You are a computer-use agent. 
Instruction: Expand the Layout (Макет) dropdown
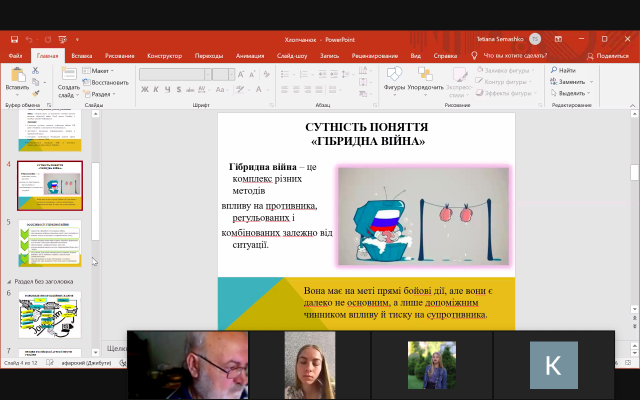click(100, 71)
